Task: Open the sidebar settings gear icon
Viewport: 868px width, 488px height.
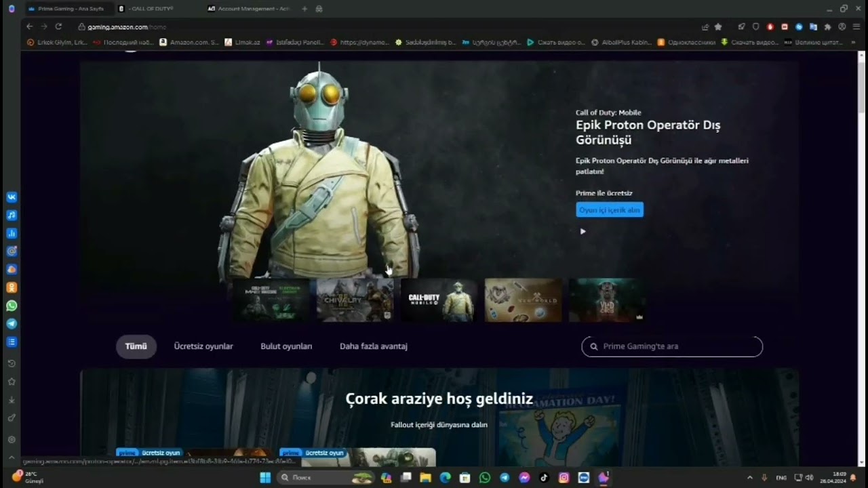Action: [12, 439]
